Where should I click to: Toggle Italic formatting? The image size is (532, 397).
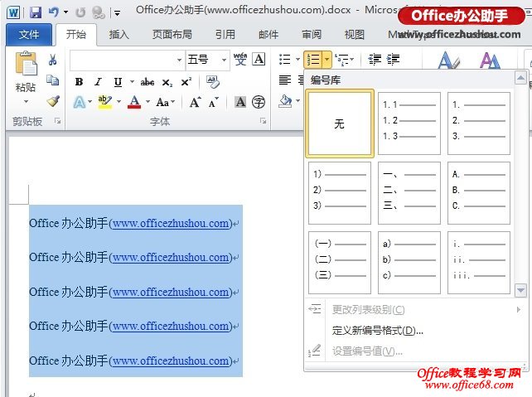pos(98,82)
